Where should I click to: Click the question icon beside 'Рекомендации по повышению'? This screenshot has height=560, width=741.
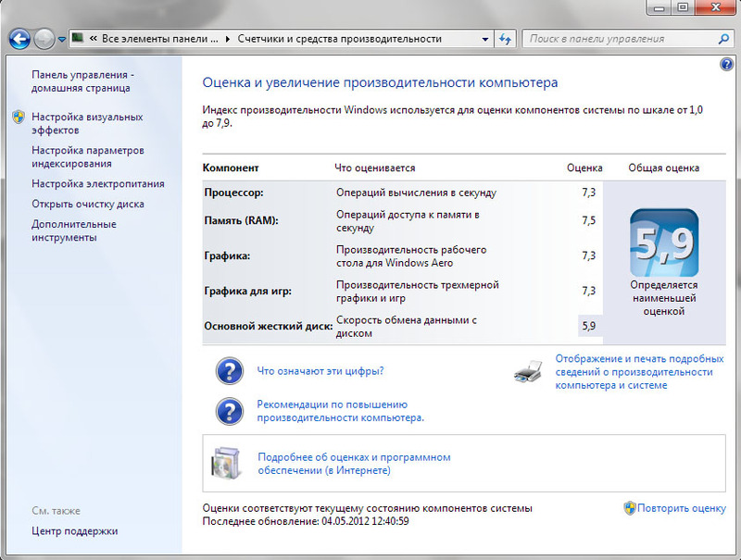point(229,411)
